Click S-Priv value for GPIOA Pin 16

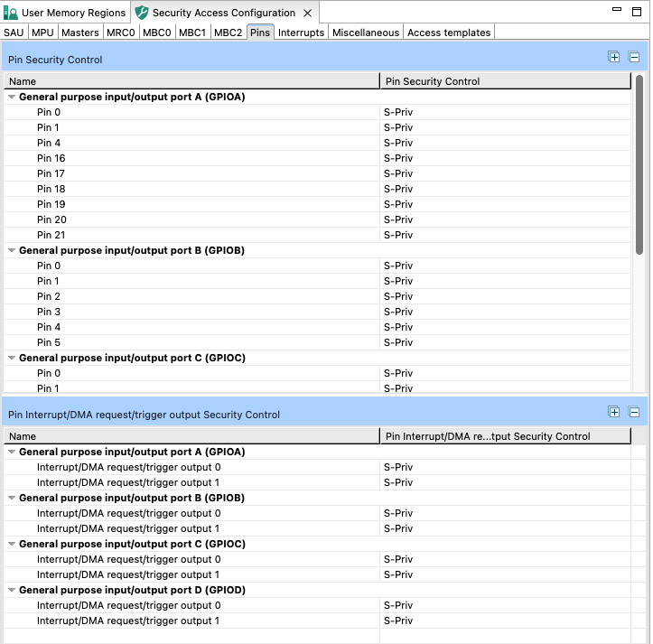[398, 158]
